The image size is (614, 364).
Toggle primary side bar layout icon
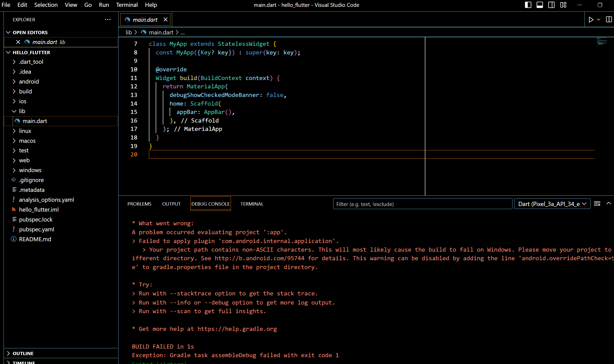(x=528, y=5)
